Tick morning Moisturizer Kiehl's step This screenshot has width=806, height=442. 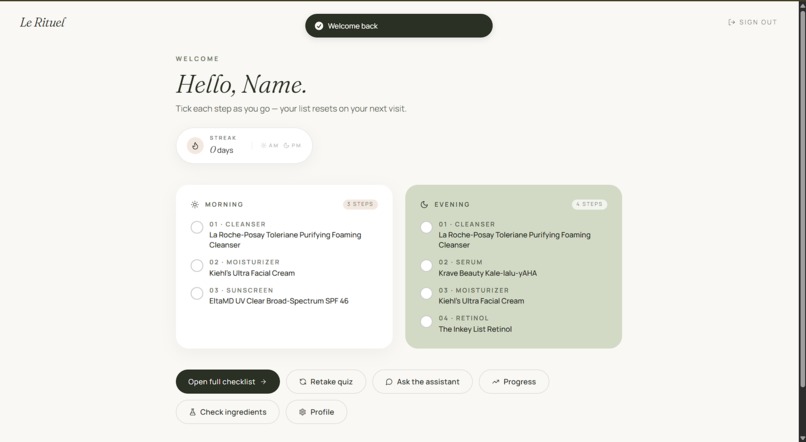click(x=197, y=266)
